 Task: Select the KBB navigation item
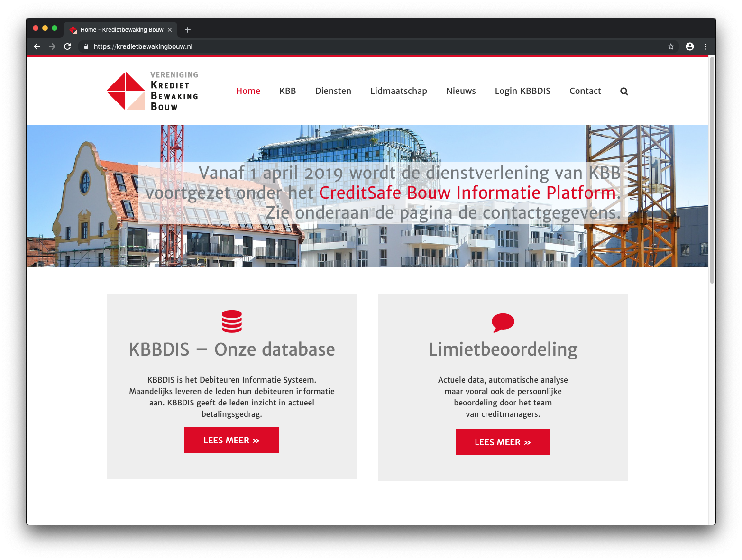(287, 91)
